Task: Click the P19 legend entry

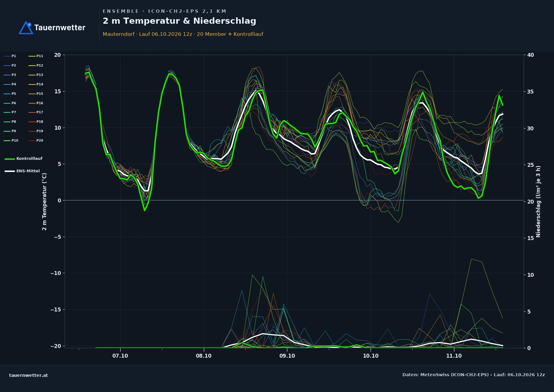Action: coord(36,131)
